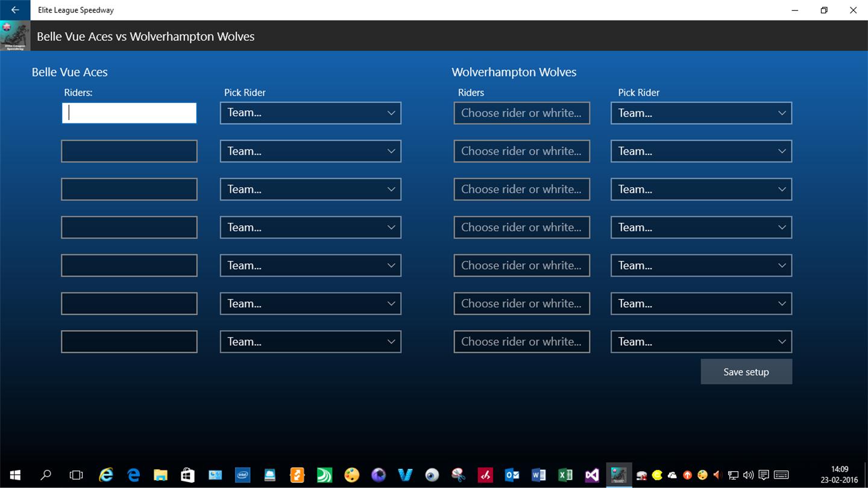The height and width of the screenshot is (488, 868).
Task: Click the Elite League Speedway app logo
Action: (x=15, y=36)
